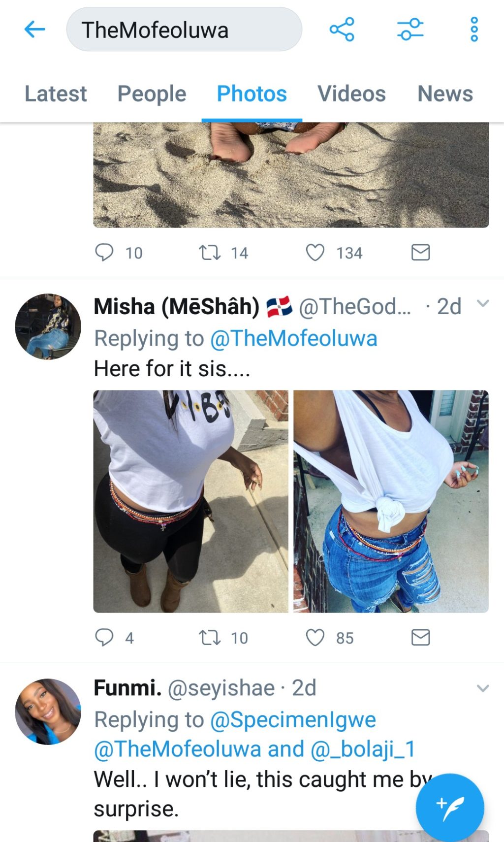Screen dimensions: 504x842
Task: Retweet the tweet with 14 retweets
Action: 209,253
